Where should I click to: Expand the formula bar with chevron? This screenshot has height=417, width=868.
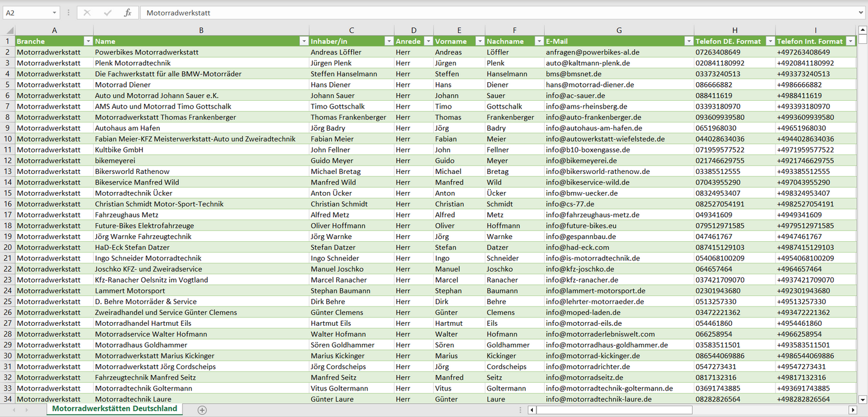(861, 13)
